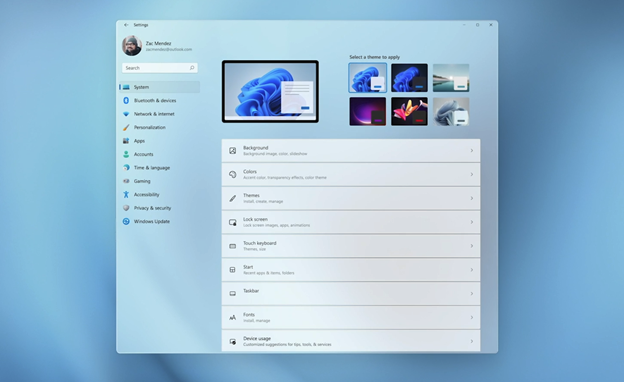Apply the light blue bloom theme
Image resolution: width=624 pixels, height=382 pixels.
[x=367, y=78]
